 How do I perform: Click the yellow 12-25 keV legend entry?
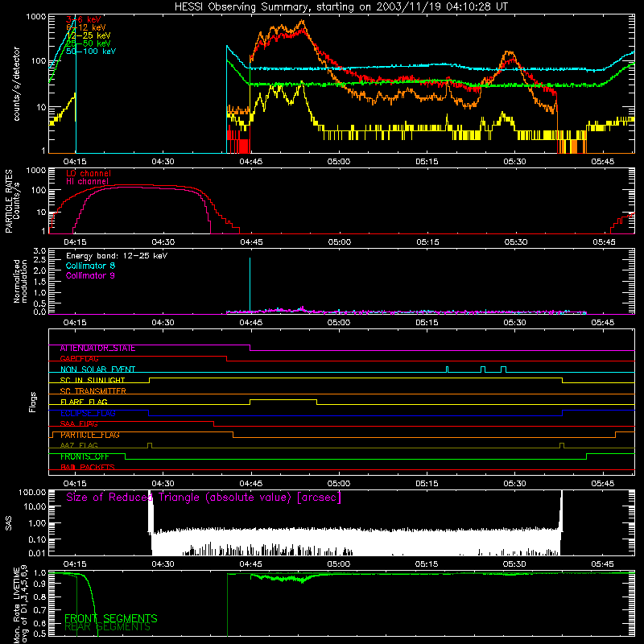click(89, 35)
